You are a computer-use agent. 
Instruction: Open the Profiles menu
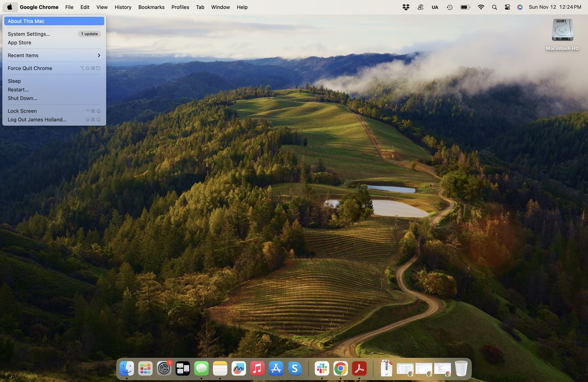pyautogui.click(x=180, y=7)
